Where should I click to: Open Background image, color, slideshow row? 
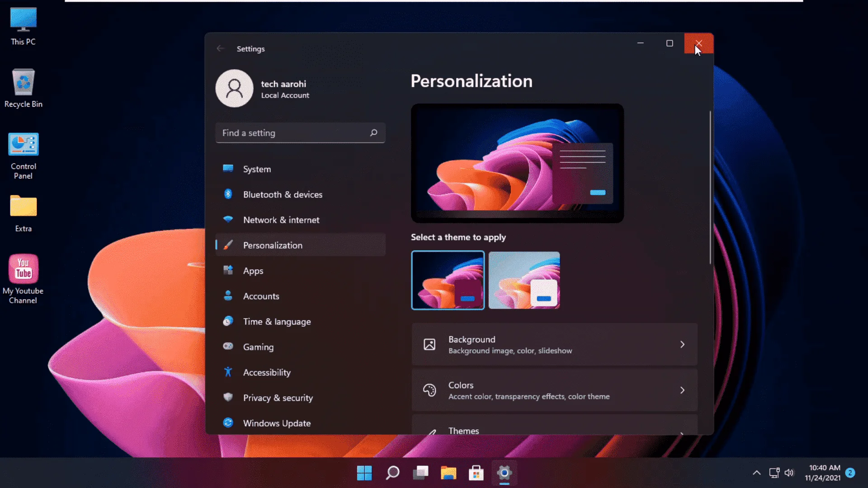[x=554, y=344]
